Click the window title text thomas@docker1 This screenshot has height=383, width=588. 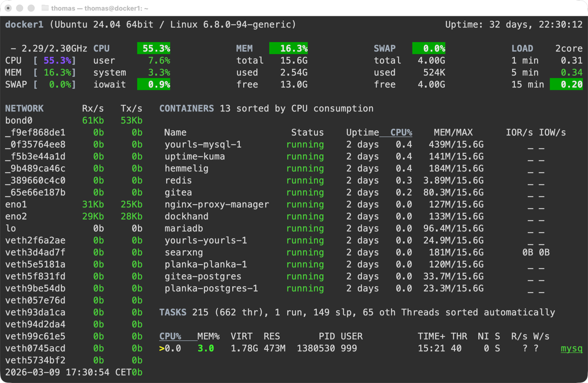(x=100, y=8)
